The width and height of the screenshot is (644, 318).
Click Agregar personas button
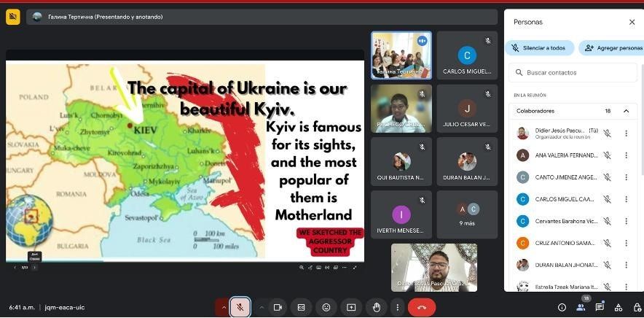point(612,48)
